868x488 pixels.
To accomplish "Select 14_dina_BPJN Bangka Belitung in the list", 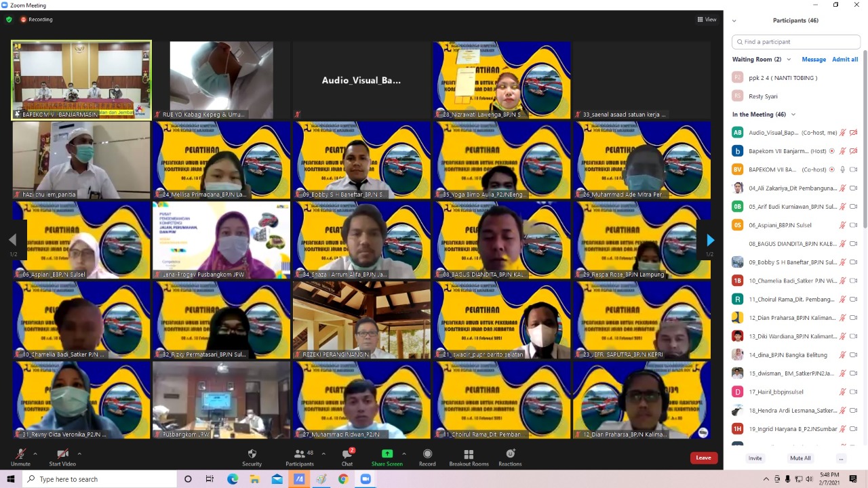I will pos(795,354).
